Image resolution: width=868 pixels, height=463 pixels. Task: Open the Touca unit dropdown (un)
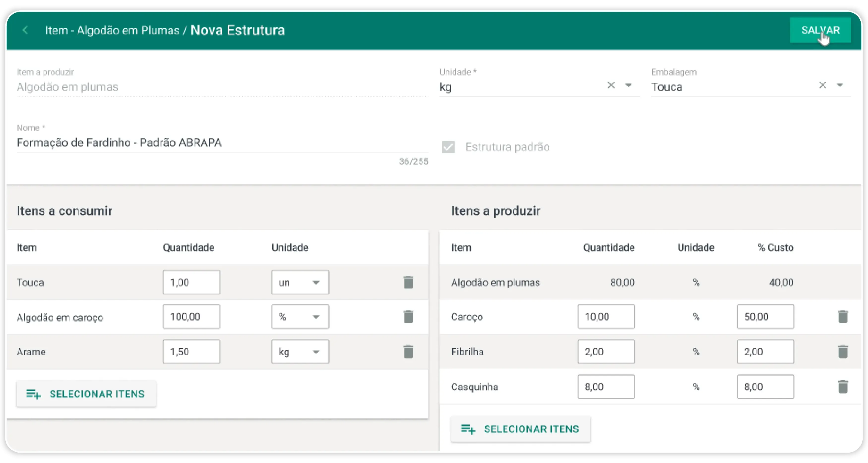[300, 282]
